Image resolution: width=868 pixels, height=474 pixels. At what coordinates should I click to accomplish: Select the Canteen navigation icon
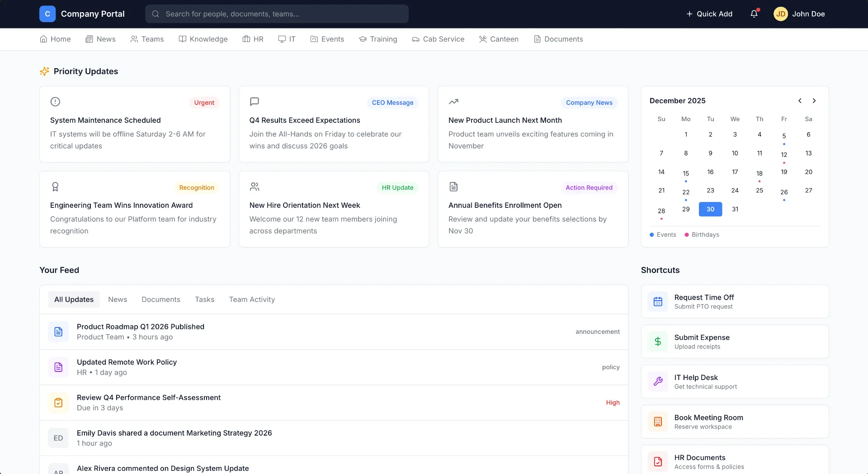[483, 39]
